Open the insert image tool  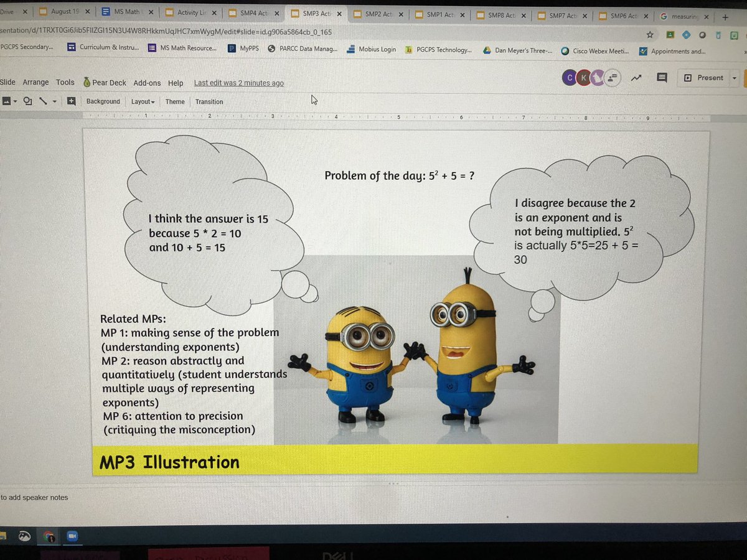(6, 101)
